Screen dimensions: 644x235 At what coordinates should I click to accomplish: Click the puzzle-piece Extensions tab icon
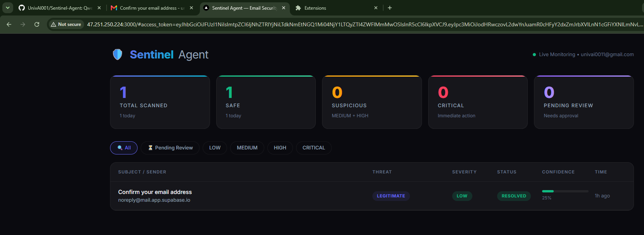[298, 8]
